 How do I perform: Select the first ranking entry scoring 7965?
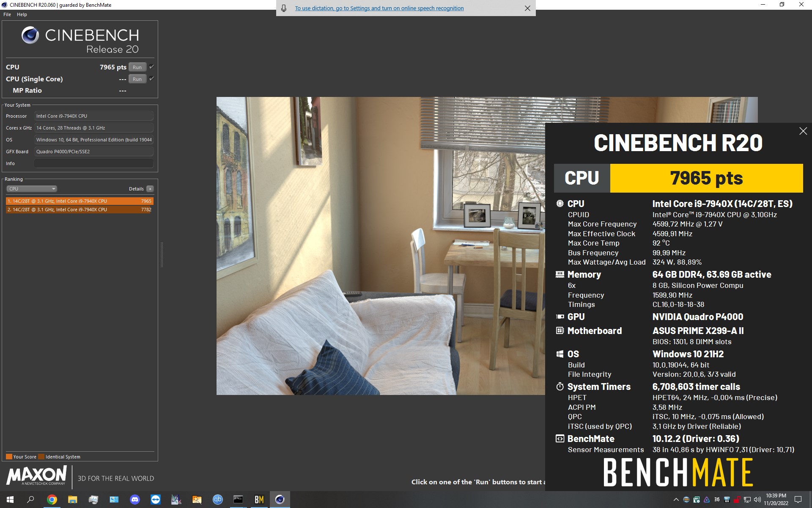pos(80,201)
